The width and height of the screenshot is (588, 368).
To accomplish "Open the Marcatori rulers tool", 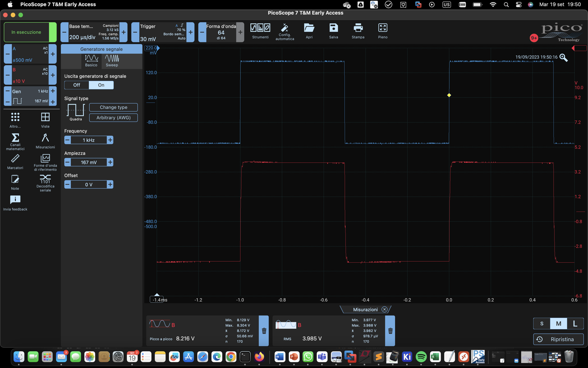I will point(15,162).
